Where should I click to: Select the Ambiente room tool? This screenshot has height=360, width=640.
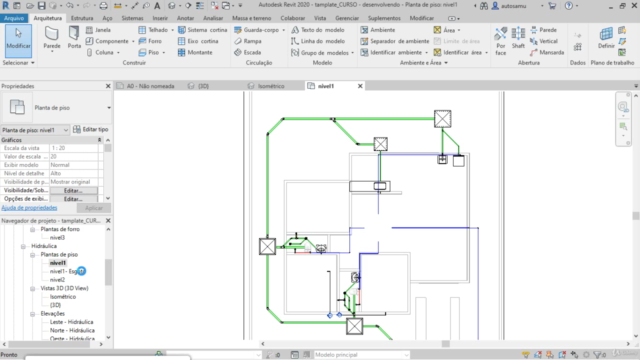[x=378, y=30]
